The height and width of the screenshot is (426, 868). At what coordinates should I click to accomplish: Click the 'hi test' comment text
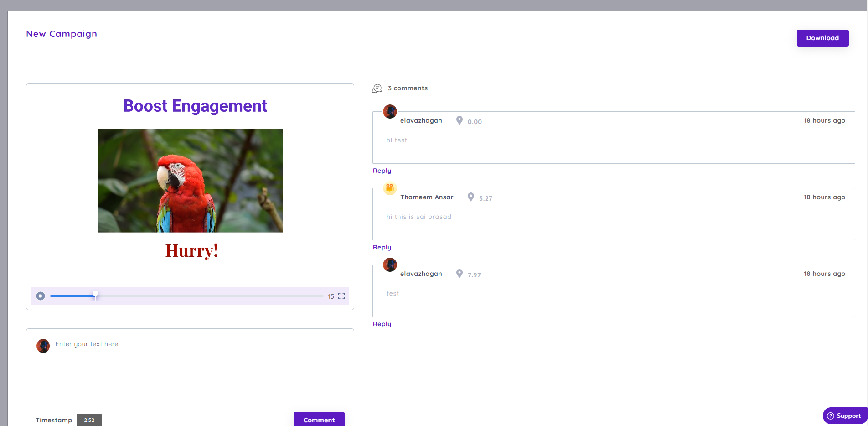(397, 140)
